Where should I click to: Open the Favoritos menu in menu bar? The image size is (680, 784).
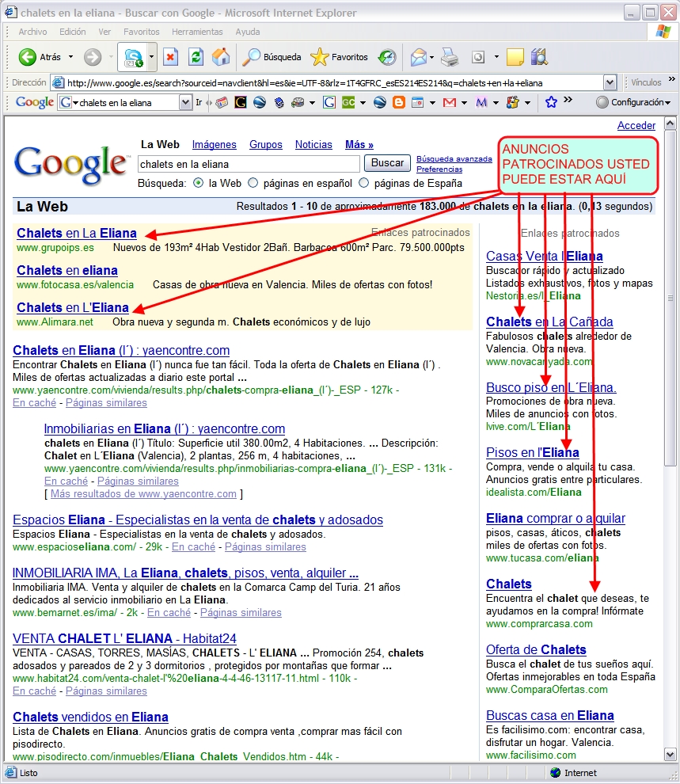[x=142, y=32]
